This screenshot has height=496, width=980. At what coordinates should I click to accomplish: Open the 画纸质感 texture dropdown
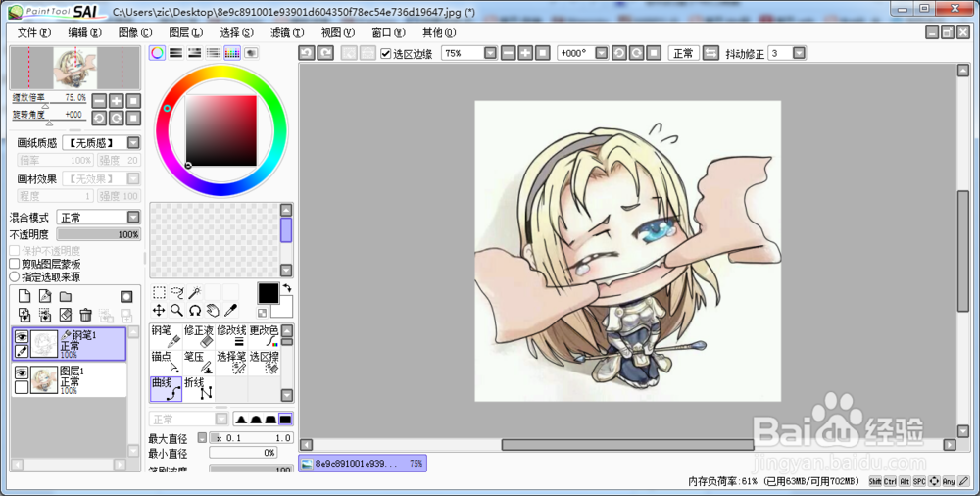133,142
